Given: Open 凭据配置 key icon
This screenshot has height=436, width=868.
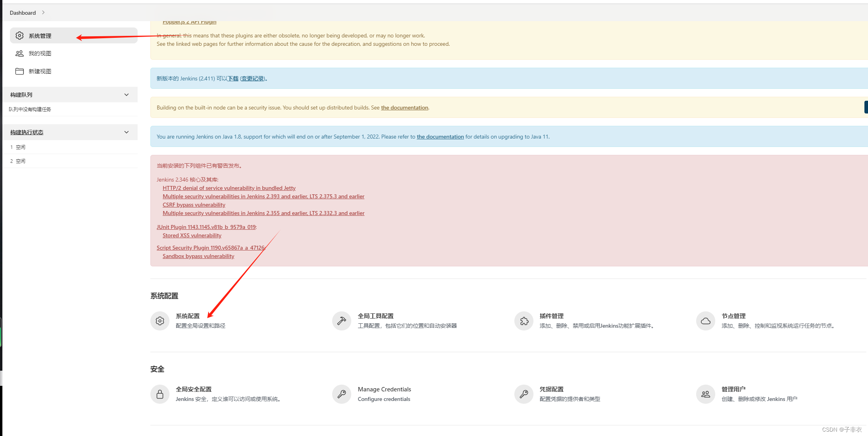Looking at the screenshot, I should pyautogui.click(x=524, y=394).
